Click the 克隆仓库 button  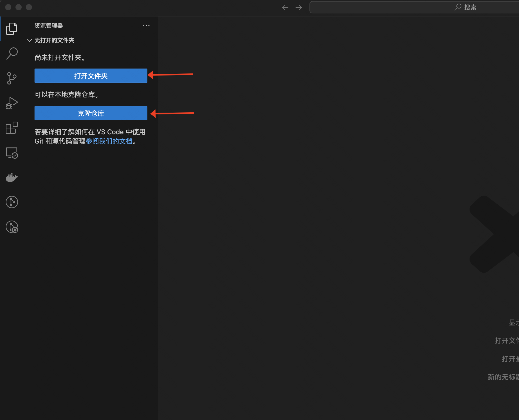pos(91,113)
